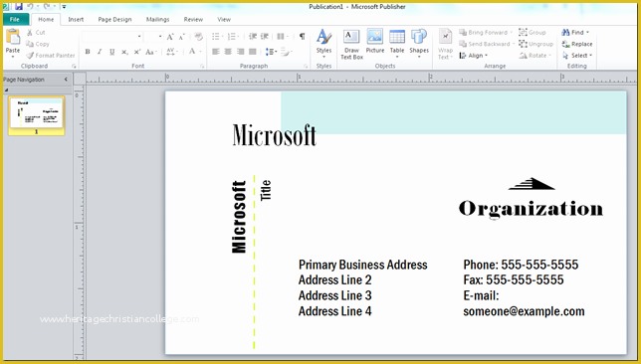This screenshot has width=641, height=364.
Task: Open the Mailings tab
Action: click(158, 19)
